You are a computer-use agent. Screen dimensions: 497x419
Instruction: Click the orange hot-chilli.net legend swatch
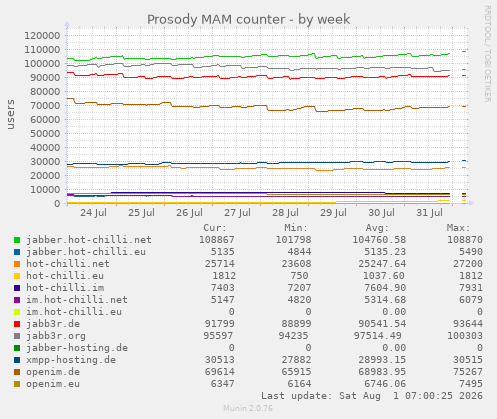click(17, 264)
